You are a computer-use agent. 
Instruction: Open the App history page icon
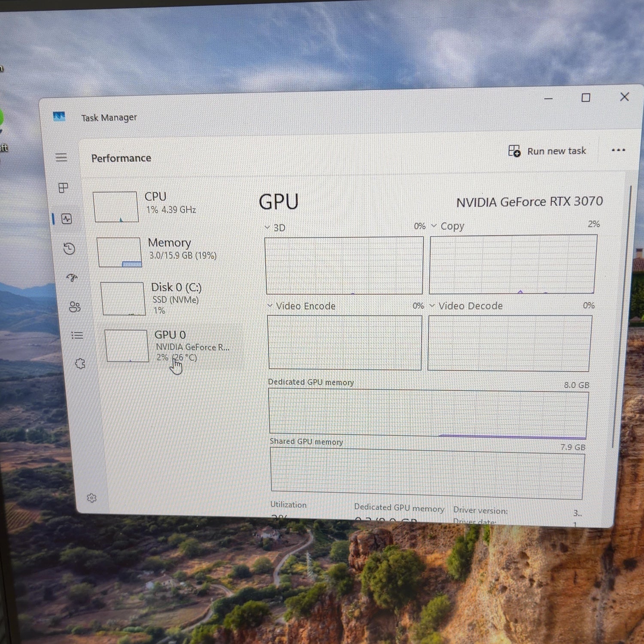pos(69,249)
